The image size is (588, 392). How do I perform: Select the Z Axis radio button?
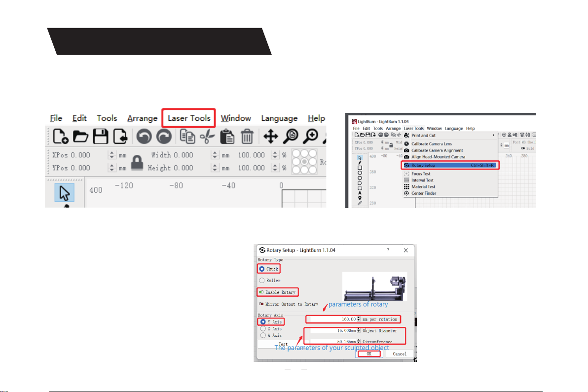[x=263, y=329]
